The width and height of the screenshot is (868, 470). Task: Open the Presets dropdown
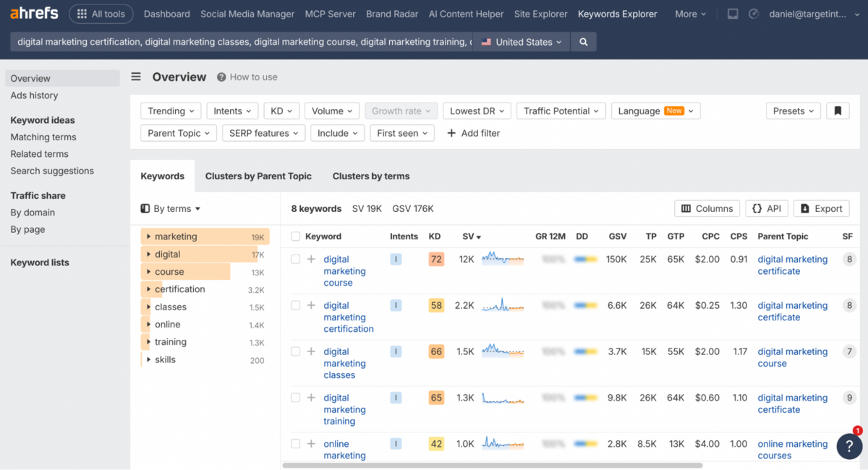click(x=793, y=111)
